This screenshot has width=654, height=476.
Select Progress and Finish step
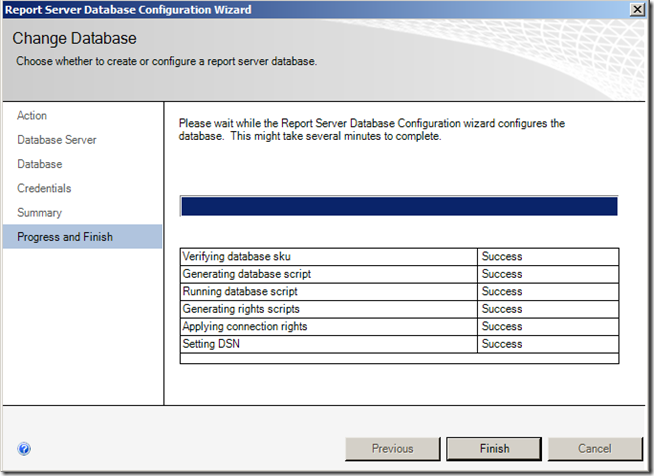[x=65, y=237]
